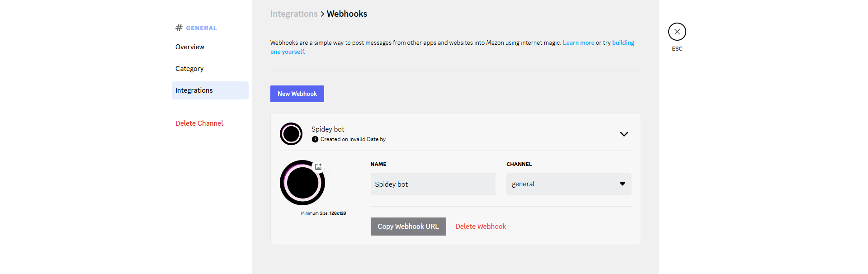Focus the webhook Name input field
The image size is (868, 274).
(x=433, y=184)
